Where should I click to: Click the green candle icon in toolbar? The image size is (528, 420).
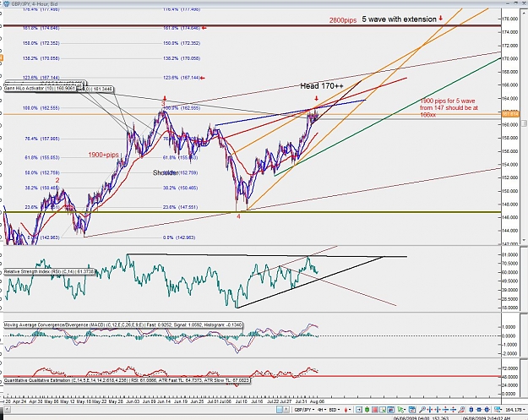(367, 410)
